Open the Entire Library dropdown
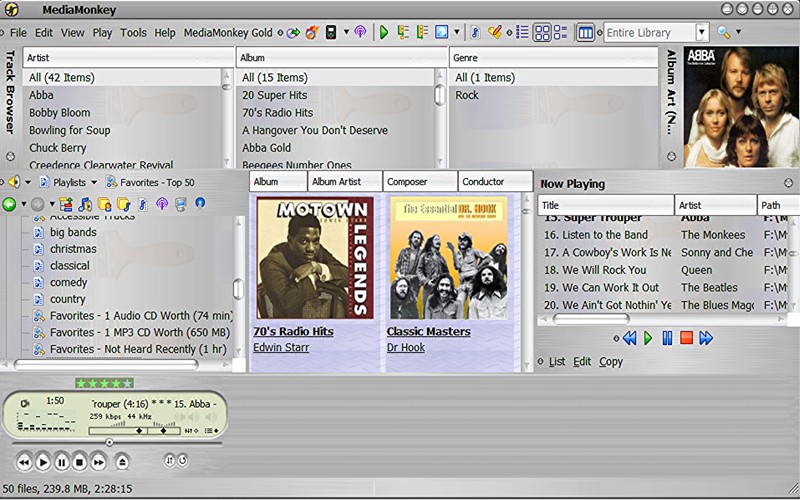This screenshot has width=800, height=500. coord(702,32)
